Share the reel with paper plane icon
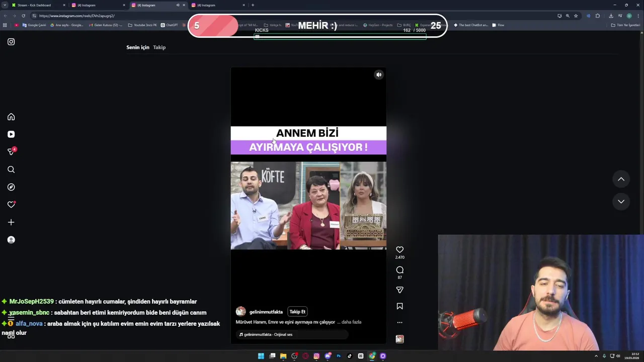The height and width of the screenshot is (362, 644). [399, 290]
